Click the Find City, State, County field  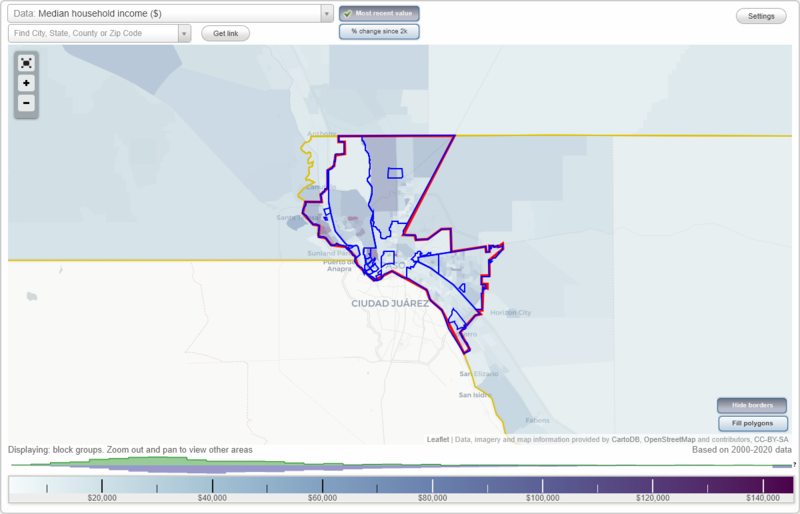(x=92, y=33)
